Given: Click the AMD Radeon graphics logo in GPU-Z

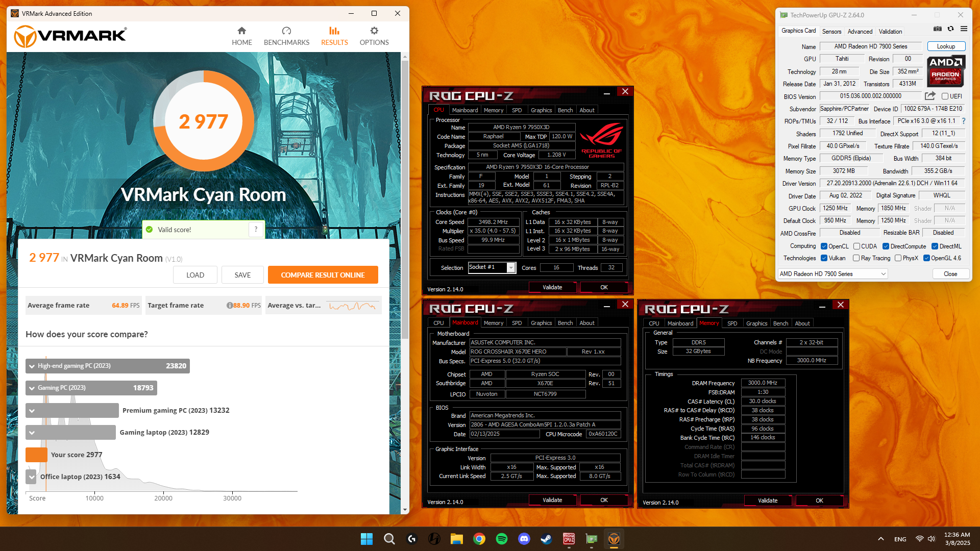Looking at the screenshot, I should [945, 71].
